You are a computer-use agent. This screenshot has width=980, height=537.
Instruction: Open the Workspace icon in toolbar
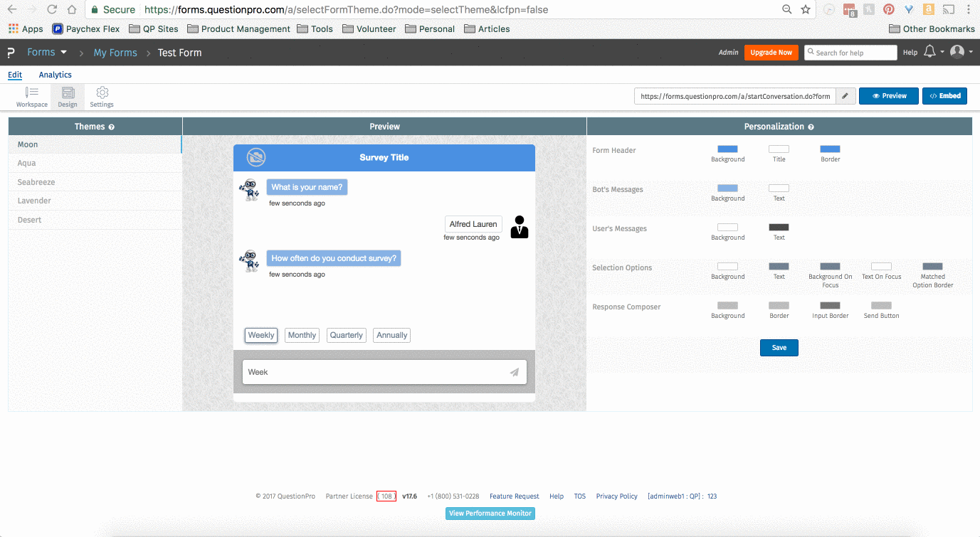tap(32, 97)
